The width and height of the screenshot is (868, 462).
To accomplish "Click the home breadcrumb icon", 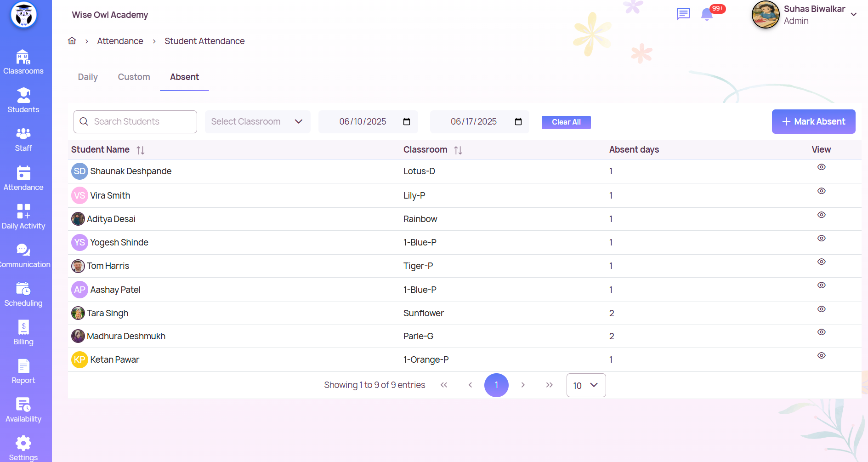I will [72, 41].
